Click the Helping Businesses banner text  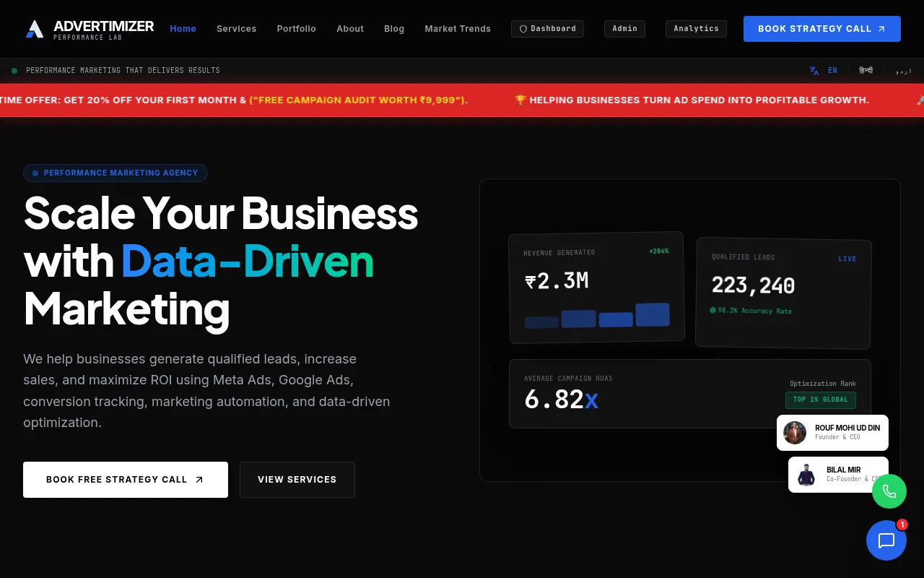[699, 100]
